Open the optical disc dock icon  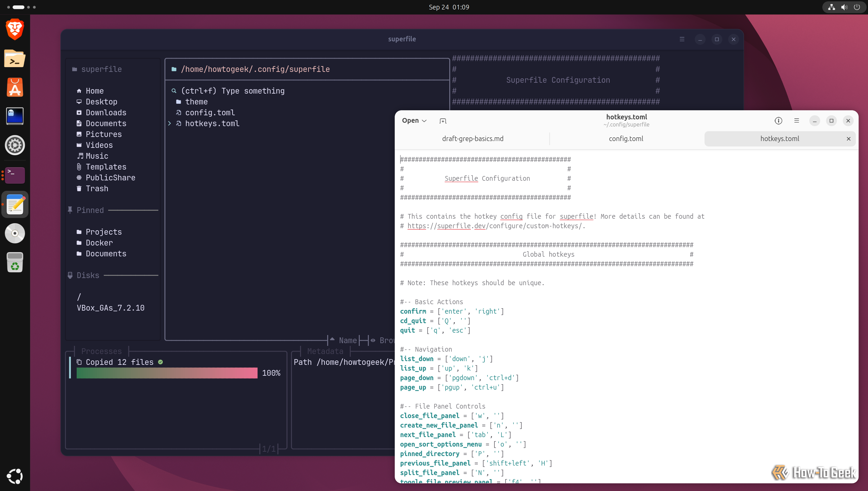[15, 233]
